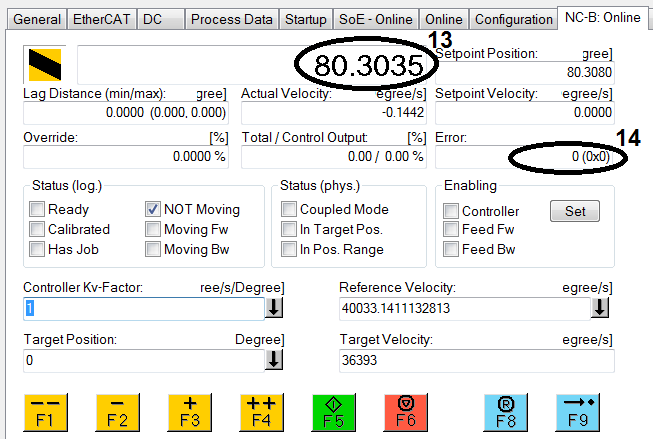Image resolution: width=653 pixels, height=439 pixels.
Task: Toggle the Has Job checkbox
Action: tap(37, 249)
